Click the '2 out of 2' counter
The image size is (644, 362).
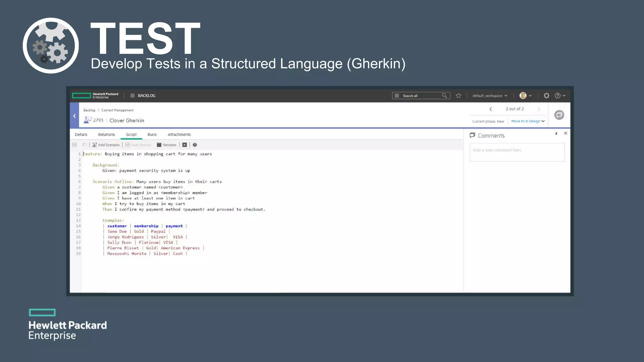click(x=515, y=109)
